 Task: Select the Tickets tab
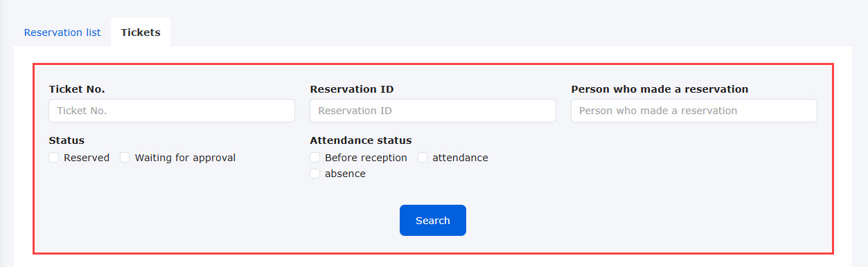(141, 33)
